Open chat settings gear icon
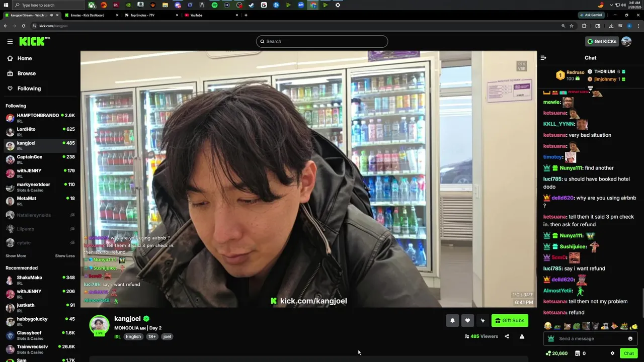The width and height of the screenshot is (644, 362). point(612,353)
